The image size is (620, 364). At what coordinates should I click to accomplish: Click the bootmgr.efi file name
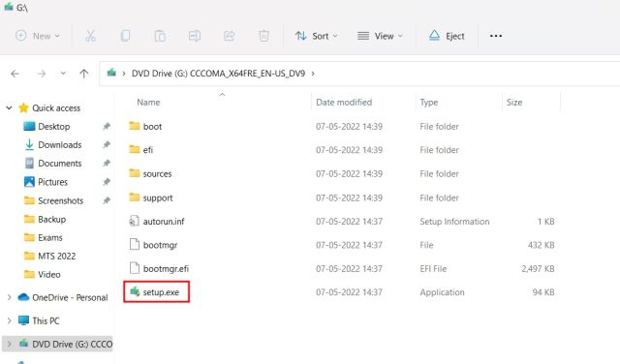pyautogui.click(x=166, y=269)
